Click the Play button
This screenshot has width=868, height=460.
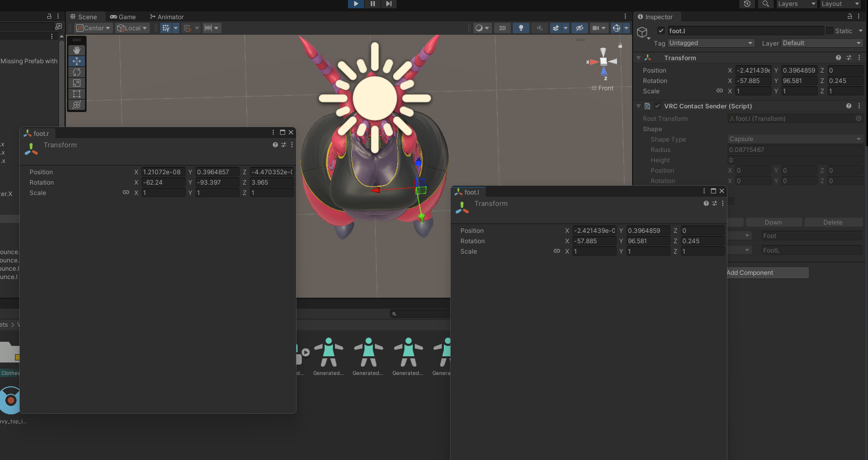point(356,4)
